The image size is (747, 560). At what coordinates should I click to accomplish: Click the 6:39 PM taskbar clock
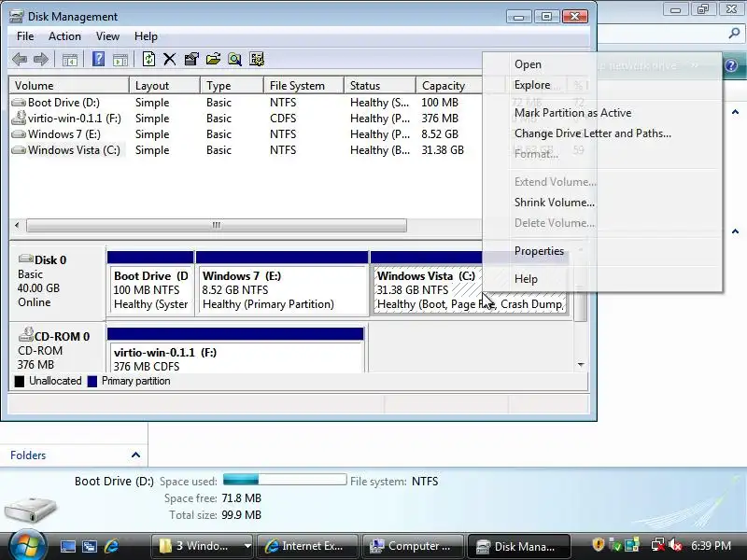711,546
